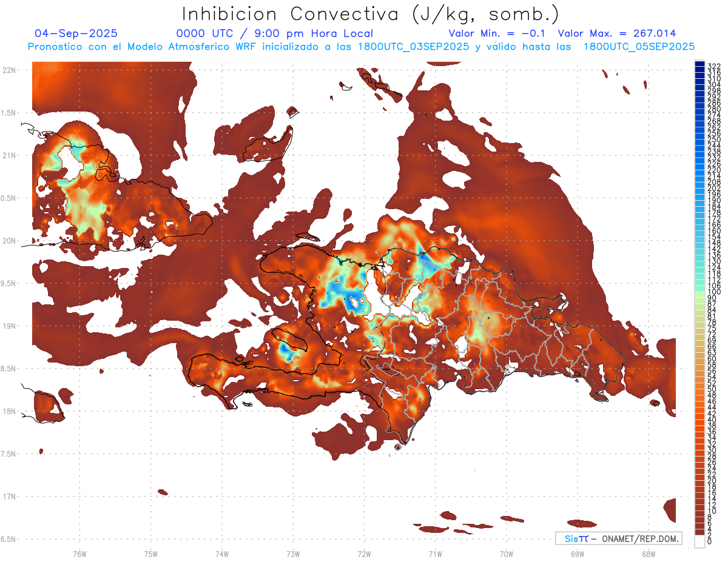Click the 18N latitude axis label

[9, 412]
